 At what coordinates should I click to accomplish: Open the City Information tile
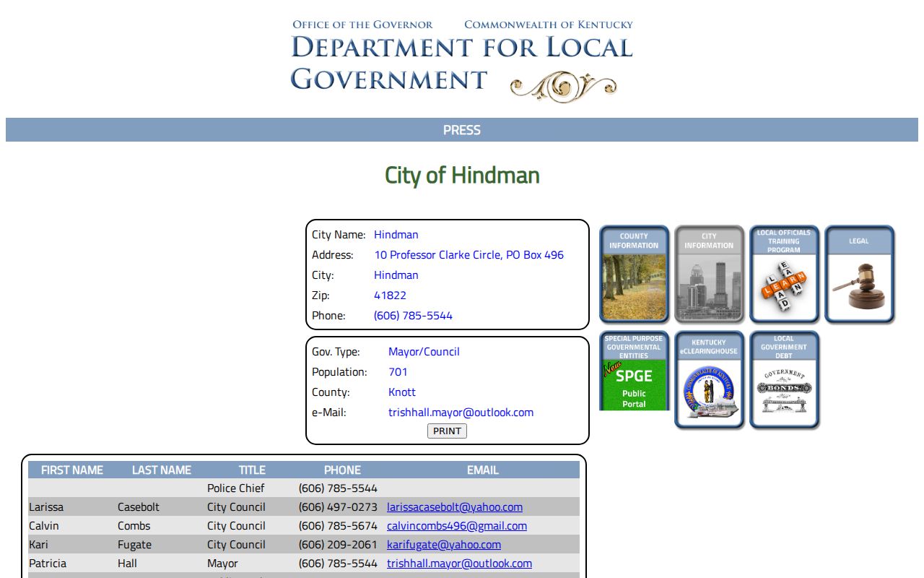(709, 274)
